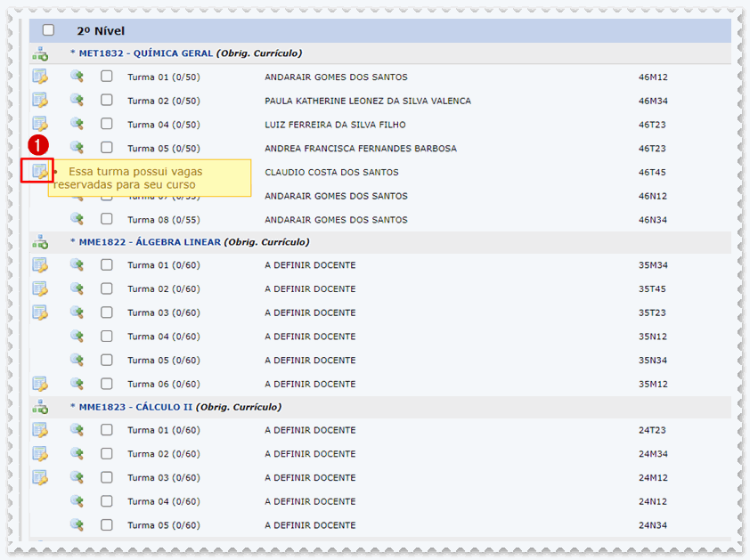Click the icon left of MET1832 Química Geral

pos(40,53)
